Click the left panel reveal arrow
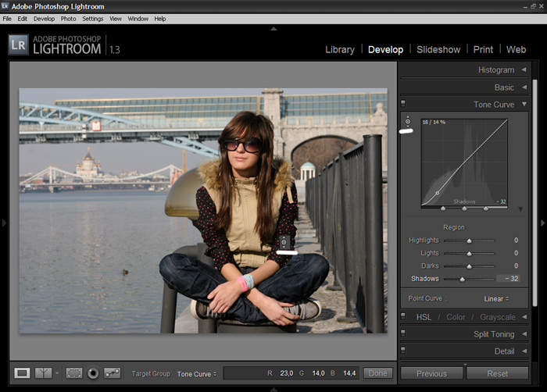 coord(4,223)
